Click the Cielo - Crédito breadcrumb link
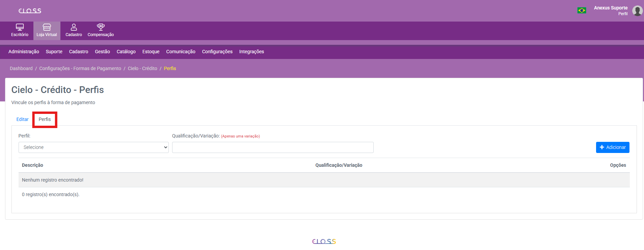This screenshot has height=250, width=644. pyautogui.click(x=142, y=68)
